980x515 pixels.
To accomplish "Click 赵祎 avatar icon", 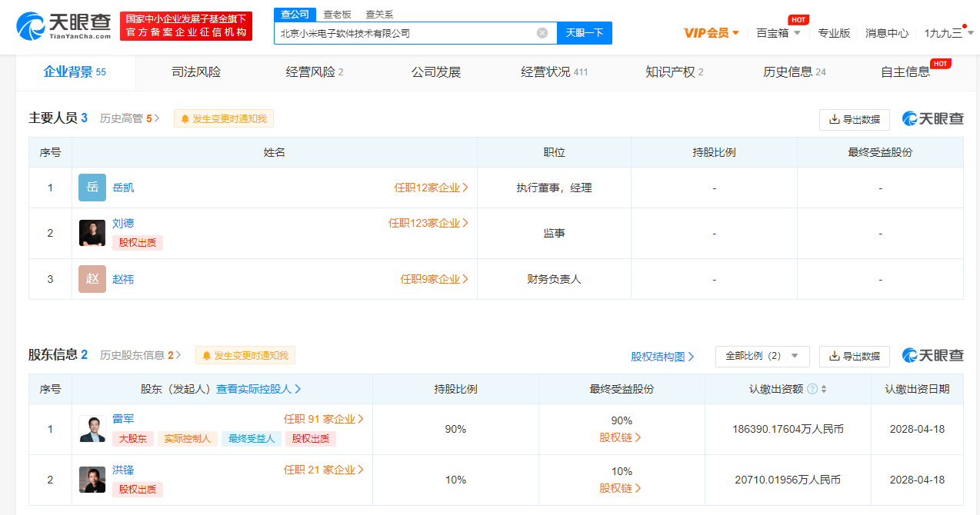I will pos(92,279).
